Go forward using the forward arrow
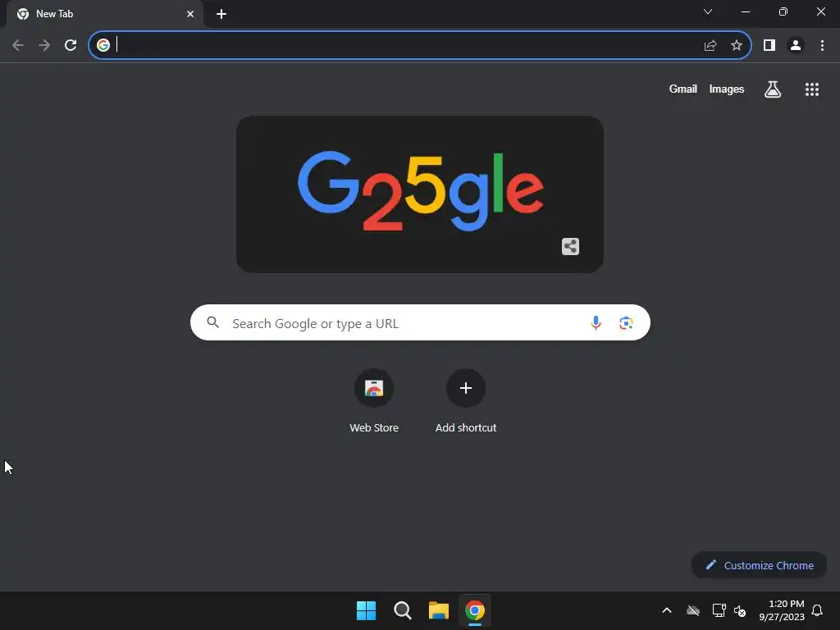Image resolution: width=840 pixels, height=630 pixels. click(44, 45)
